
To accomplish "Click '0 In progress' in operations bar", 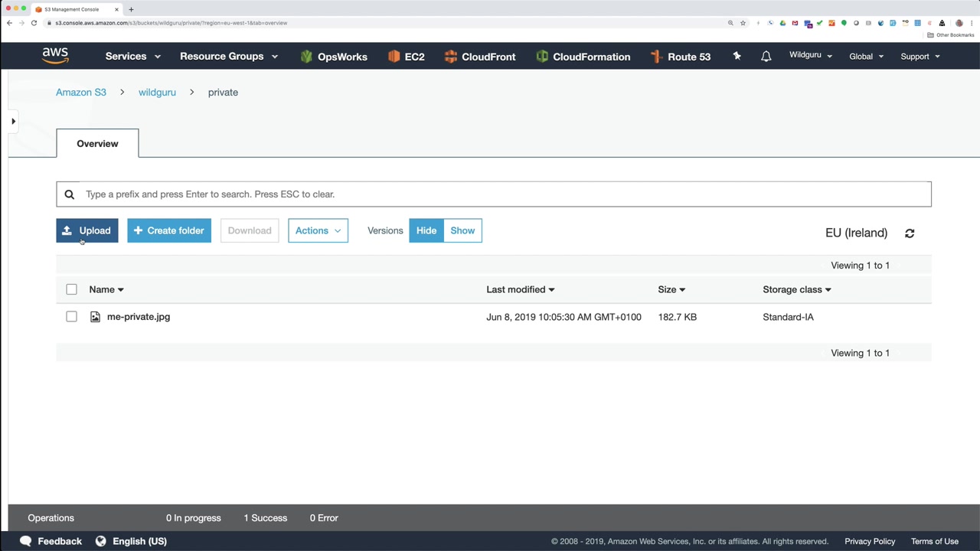I will tap(194, 518).
